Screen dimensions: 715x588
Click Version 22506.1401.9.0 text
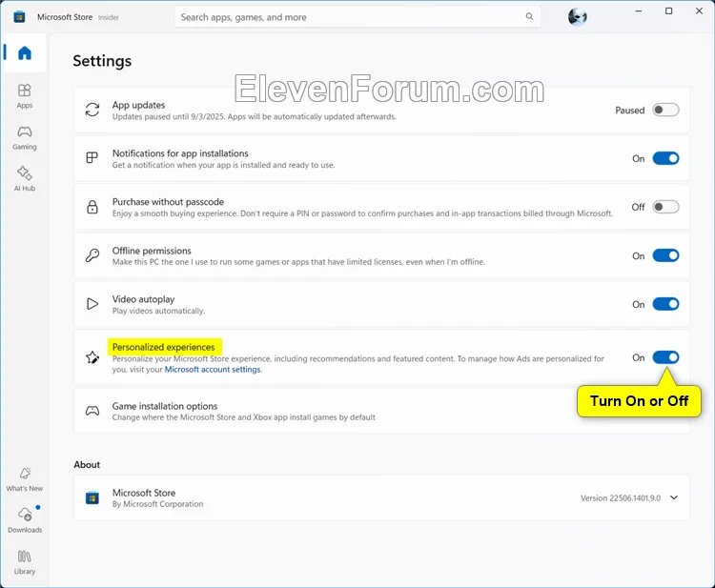621,498
